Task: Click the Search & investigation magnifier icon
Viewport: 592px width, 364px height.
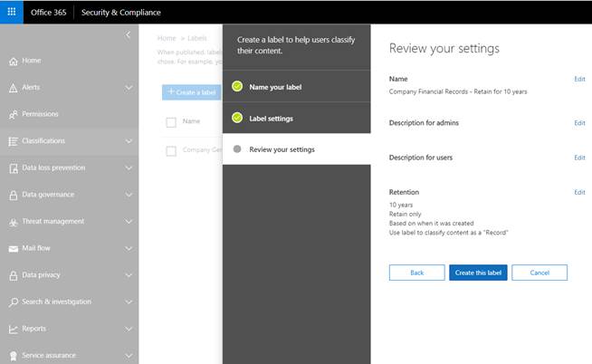Action: (14, 302)
